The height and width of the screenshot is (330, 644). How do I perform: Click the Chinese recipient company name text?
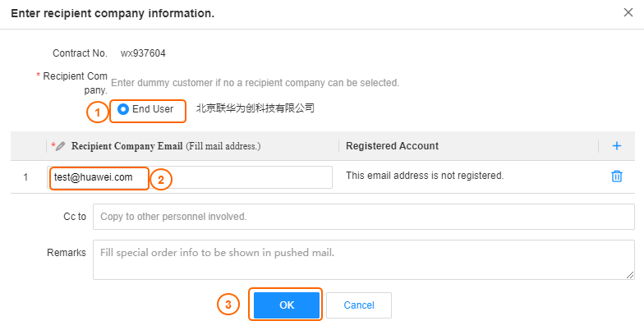click(255, 108)
